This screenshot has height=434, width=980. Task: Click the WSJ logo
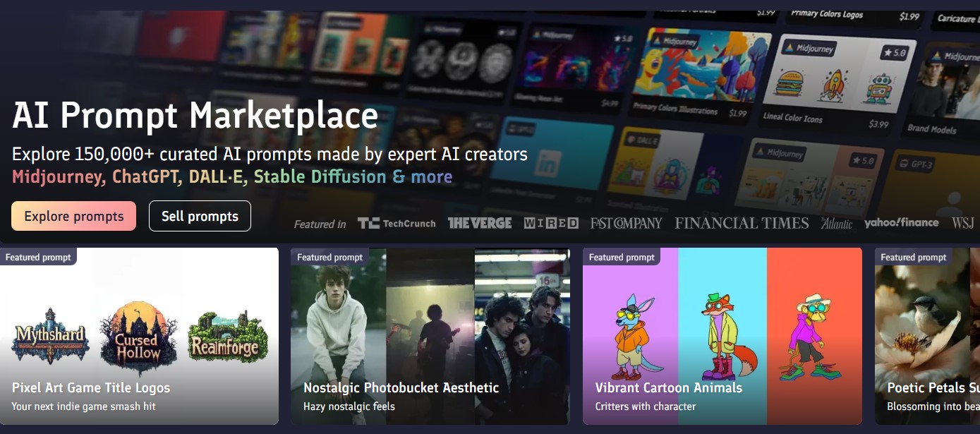tap(963, 223)
